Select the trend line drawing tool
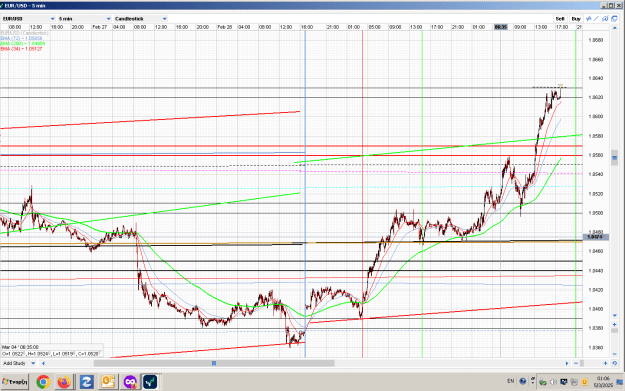This screenshot has width=625, height=391. click(x=597, y=19)
